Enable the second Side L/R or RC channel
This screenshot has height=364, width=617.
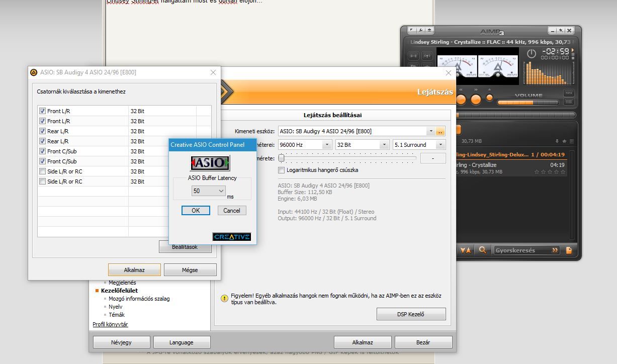(x=43, y=181)
